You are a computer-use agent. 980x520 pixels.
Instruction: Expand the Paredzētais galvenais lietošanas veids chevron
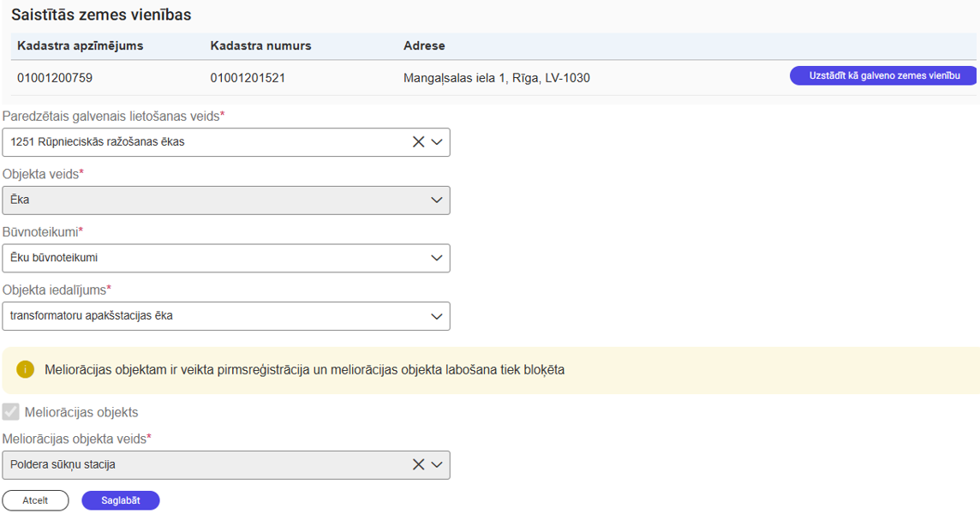point(437,142)
